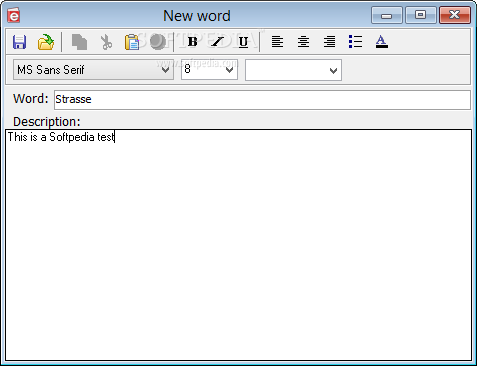This screenshot has width=477, height=366.
Task: Click the Copy icon in toolbar
Action: click(x=79, y=42)
